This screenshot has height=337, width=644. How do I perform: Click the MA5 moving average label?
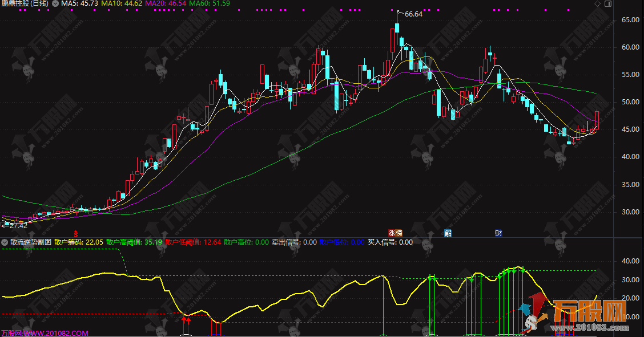click(80, 3)
